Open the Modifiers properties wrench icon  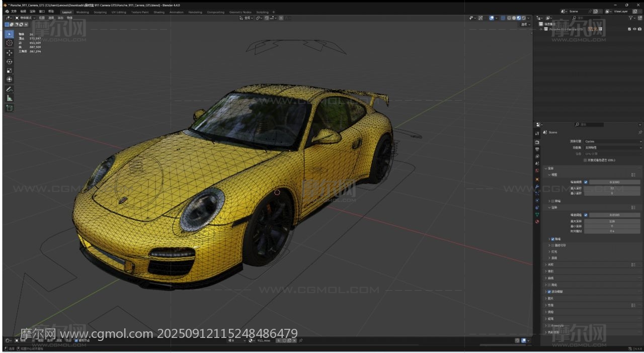point(537,187)
